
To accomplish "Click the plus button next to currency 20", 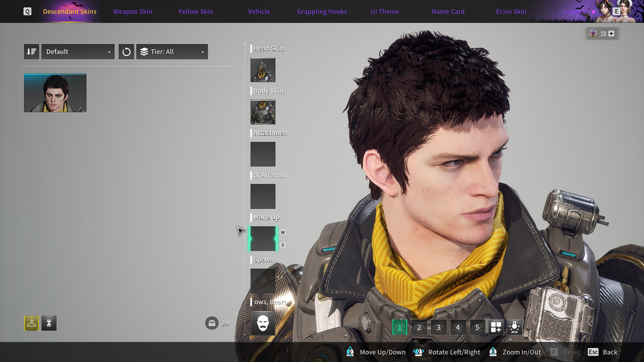I will (x=611, y=34).
